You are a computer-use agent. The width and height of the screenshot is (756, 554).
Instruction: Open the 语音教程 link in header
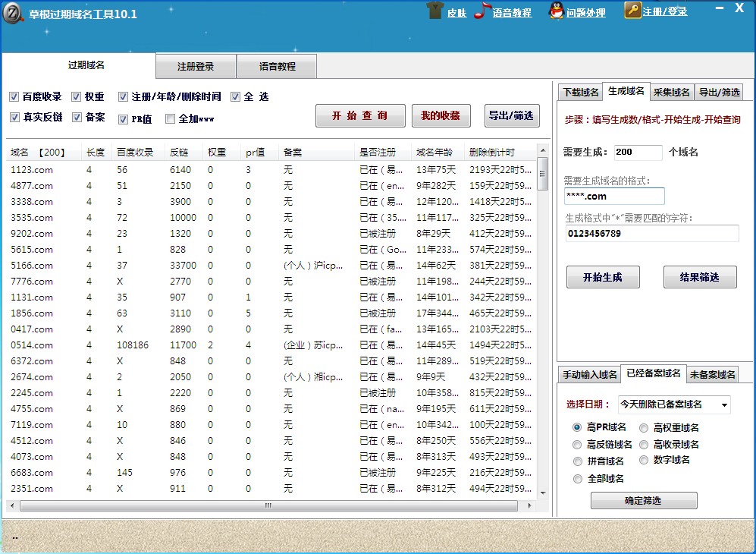[x=512, y=13]
